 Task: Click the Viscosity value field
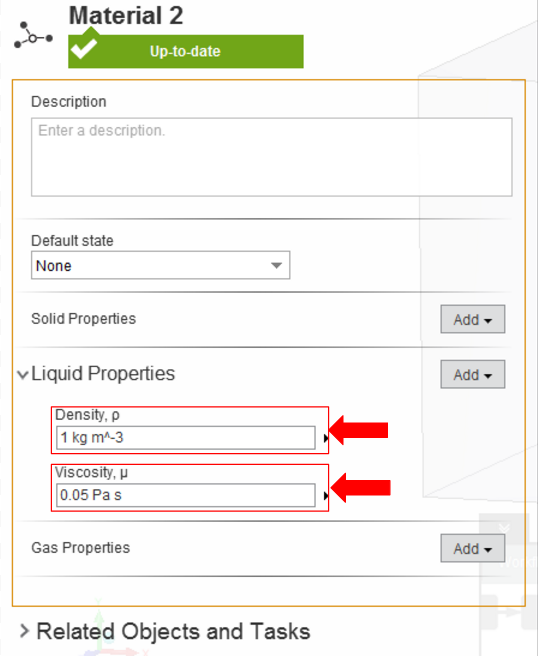(186, 495)
